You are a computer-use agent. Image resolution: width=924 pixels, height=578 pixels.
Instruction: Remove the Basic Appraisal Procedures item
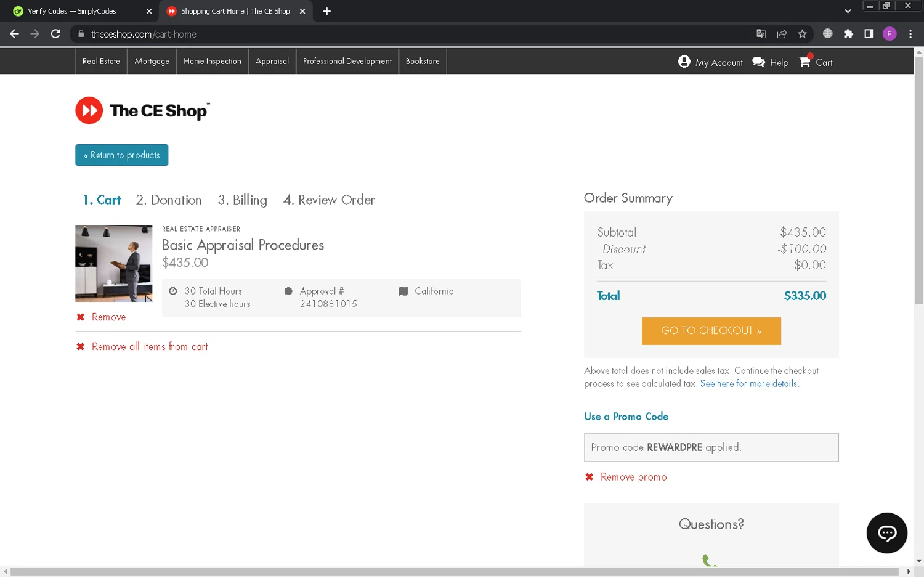tap(108, 317)
